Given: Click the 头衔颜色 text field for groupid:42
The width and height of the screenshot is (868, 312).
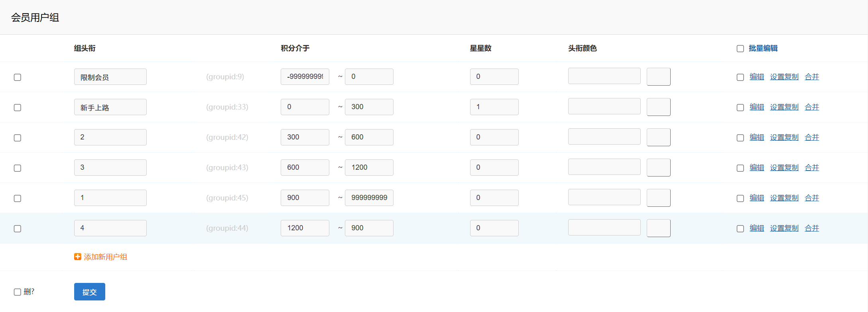Looking at the screenshot, I should [604, 137].
